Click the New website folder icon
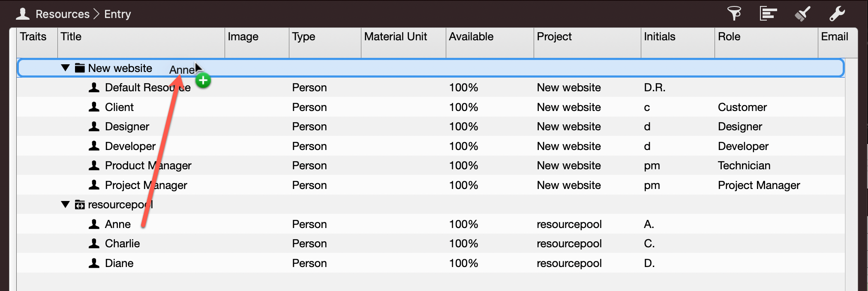 pos(80,68)
